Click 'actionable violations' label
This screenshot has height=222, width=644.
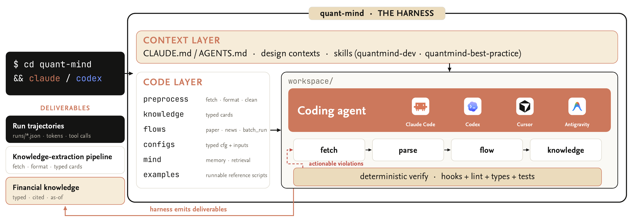336,164
